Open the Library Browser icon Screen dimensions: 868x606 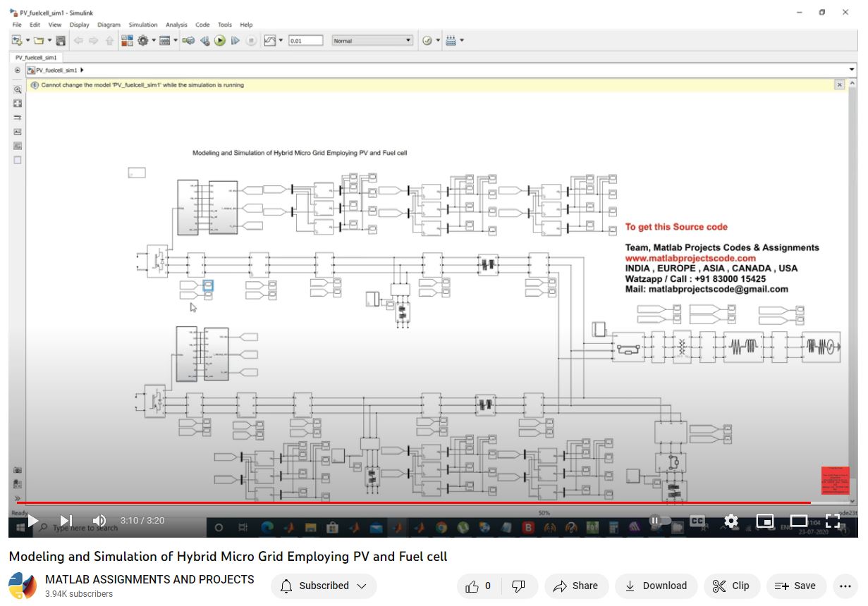[127, 41]
